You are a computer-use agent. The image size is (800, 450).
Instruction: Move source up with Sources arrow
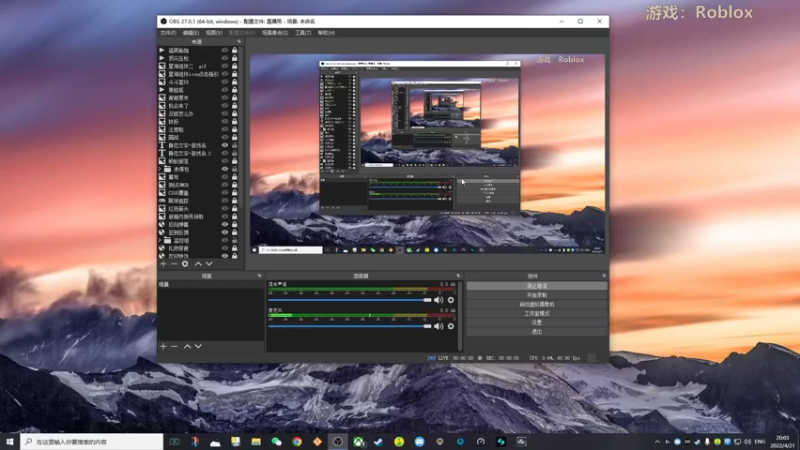(x=198, y=264)
